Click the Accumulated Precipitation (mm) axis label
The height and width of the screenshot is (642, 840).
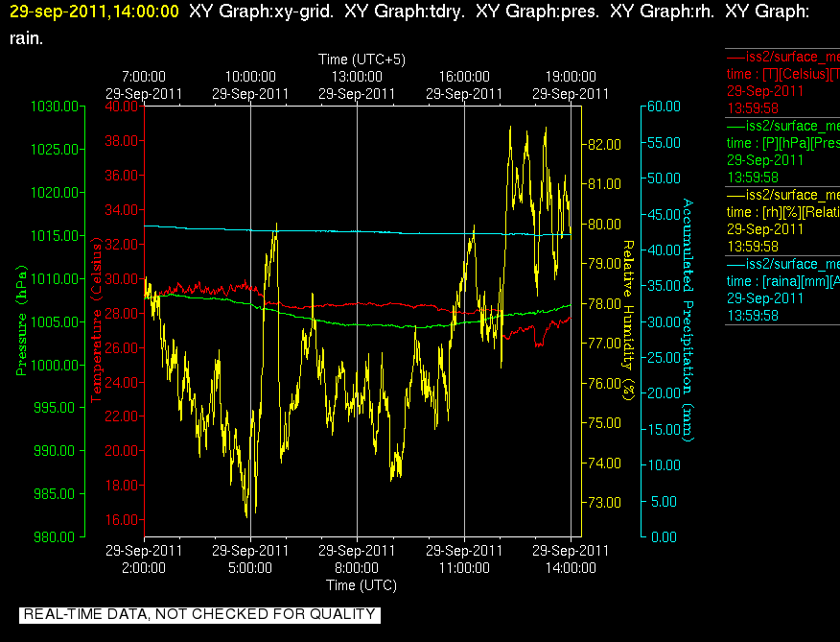tap(688, 321)
